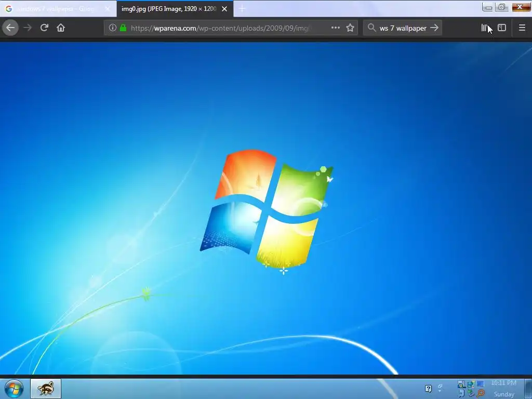Click the blue rectangle icon in tray
This screenshot has height=399, width=532.
tap(481, 384)
